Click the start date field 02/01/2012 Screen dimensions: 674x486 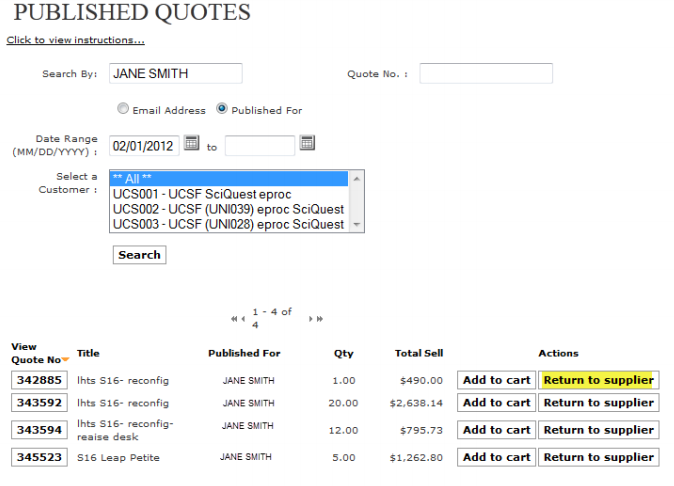[x=144, y=146]
